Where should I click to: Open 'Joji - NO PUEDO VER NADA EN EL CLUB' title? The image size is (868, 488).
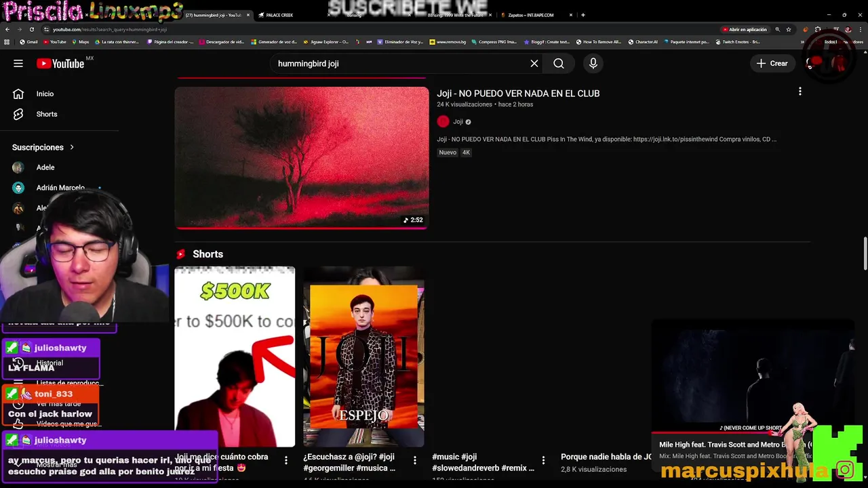(x=518, y=94)
